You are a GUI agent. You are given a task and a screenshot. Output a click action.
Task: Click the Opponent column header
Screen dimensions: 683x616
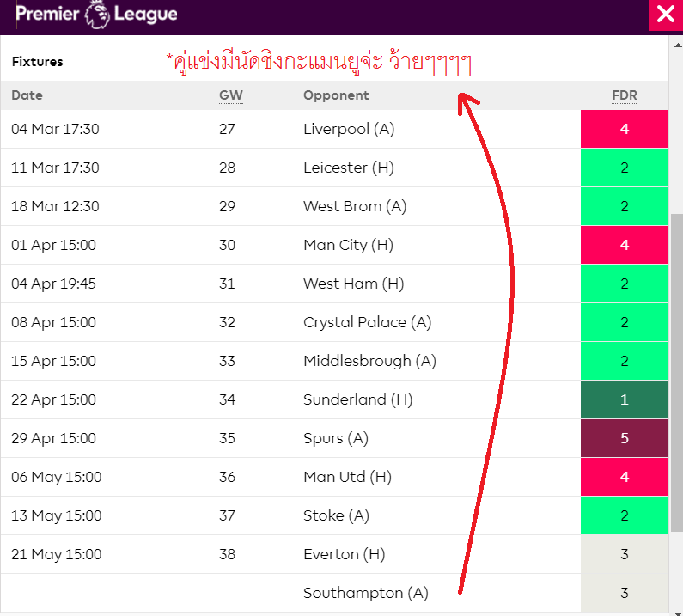336,95
